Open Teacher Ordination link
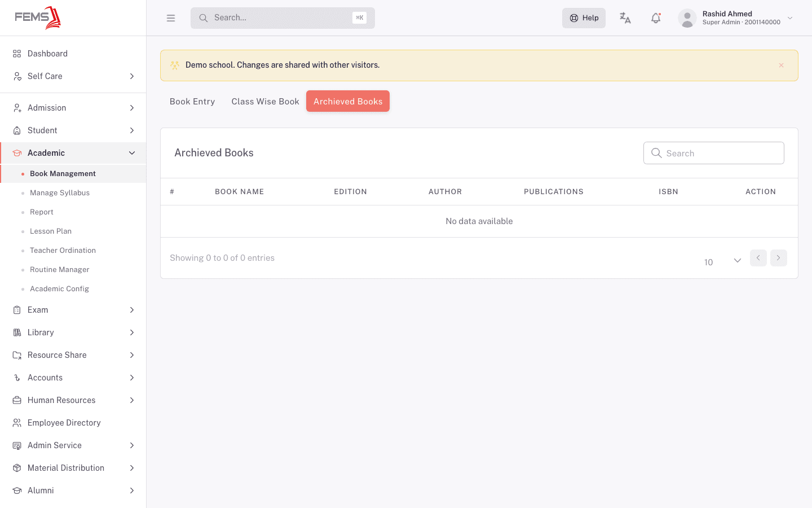The height and width of the screenshot is (508, 812). pos(63,251)
